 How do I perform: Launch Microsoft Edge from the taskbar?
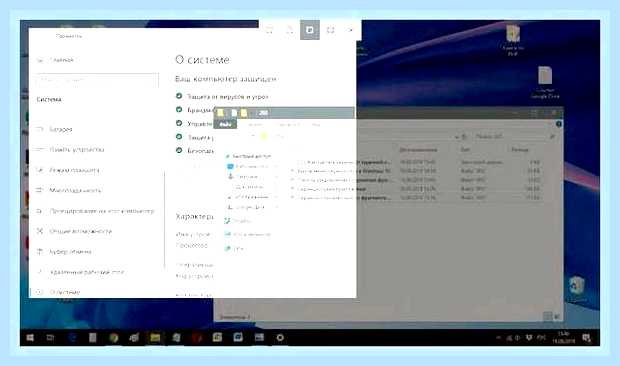coord(72,338)
